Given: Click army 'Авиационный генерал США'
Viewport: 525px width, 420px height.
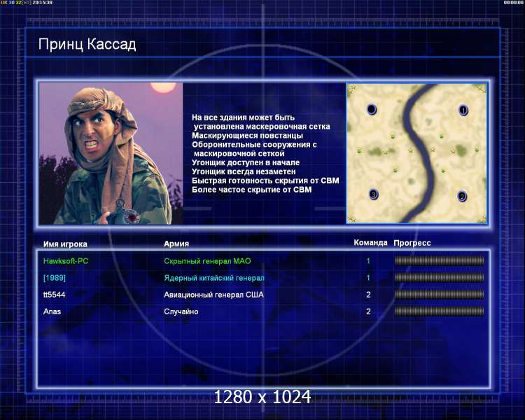Looking at the screenshot, I should [x=213, y=295].
